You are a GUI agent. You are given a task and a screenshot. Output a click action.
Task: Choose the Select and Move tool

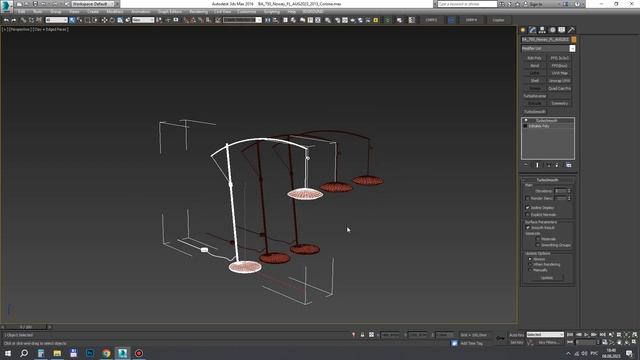click(104, 20)
